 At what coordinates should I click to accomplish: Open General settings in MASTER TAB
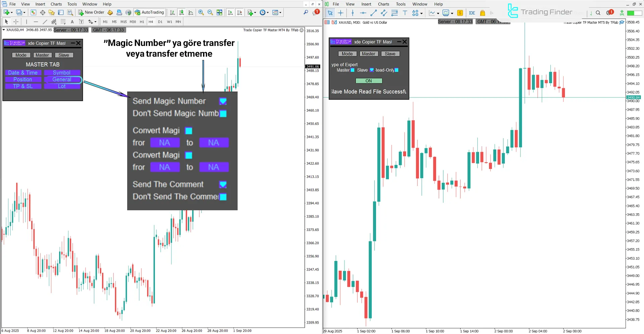point(62,79)
